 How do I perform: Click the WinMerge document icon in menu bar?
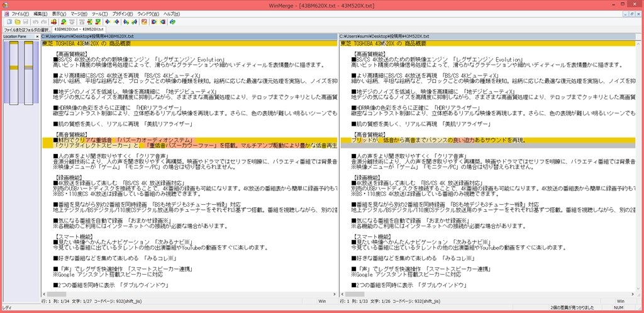6,14
